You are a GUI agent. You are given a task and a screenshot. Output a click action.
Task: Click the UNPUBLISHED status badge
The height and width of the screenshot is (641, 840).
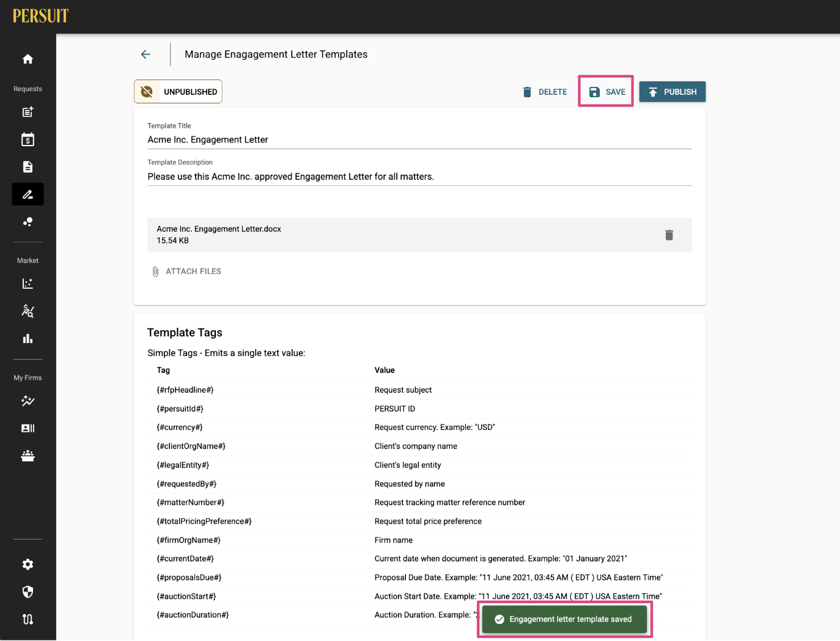178,92
